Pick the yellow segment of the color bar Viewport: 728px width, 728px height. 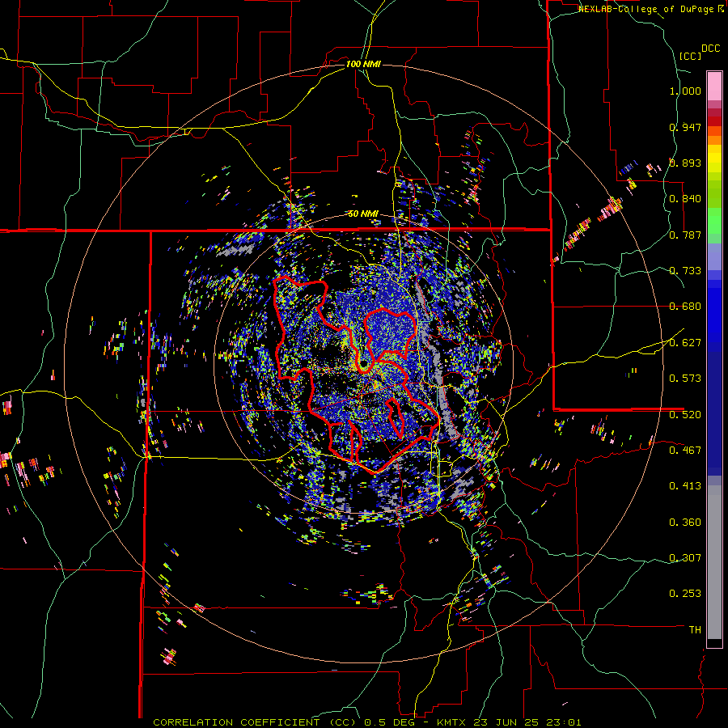[714, 159]
